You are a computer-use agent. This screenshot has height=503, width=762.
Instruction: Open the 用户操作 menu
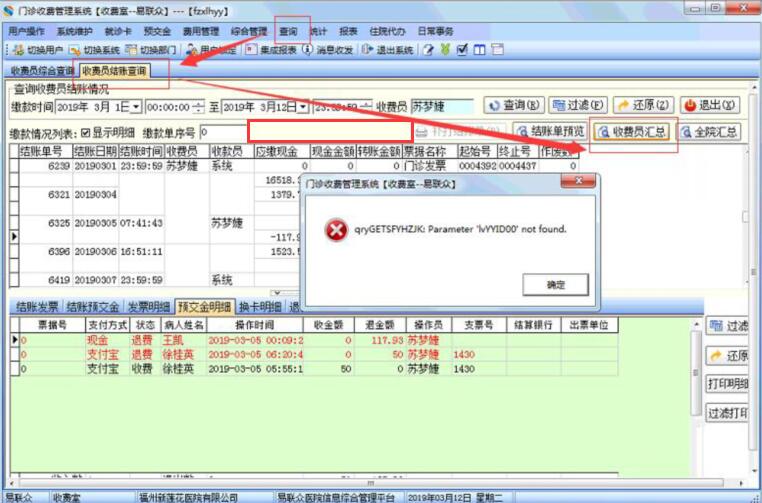[26, 32]
